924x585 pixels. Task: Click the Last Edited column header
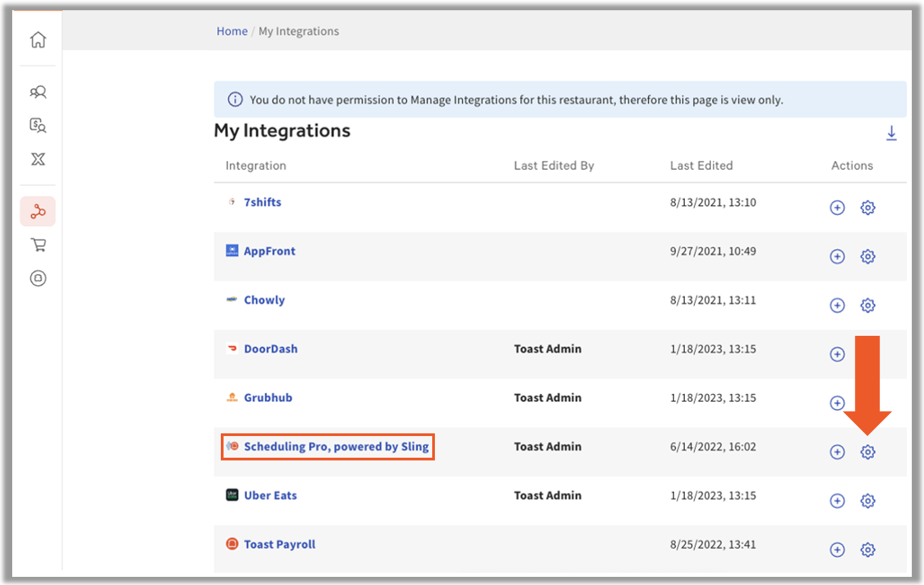coord(701,165)
